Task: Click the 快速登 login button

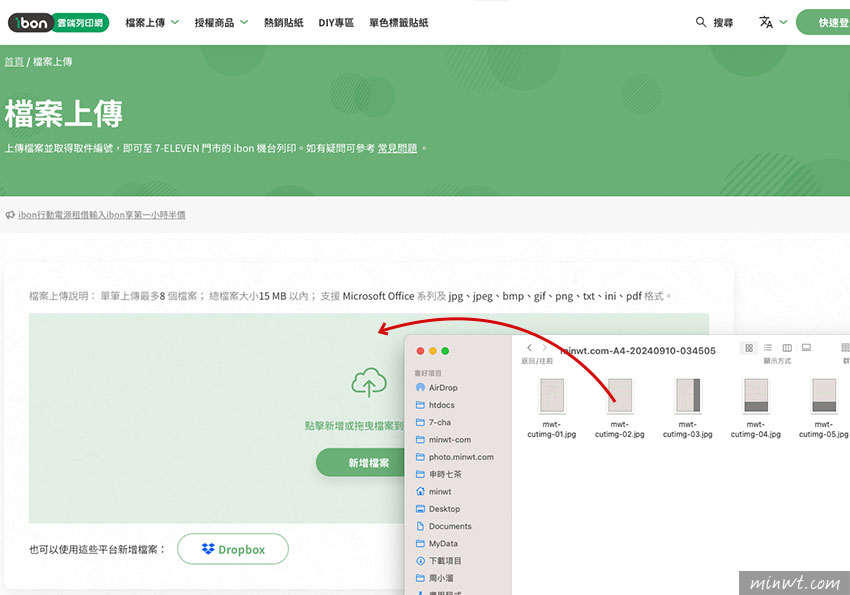Action: click(x=823, y=22)
